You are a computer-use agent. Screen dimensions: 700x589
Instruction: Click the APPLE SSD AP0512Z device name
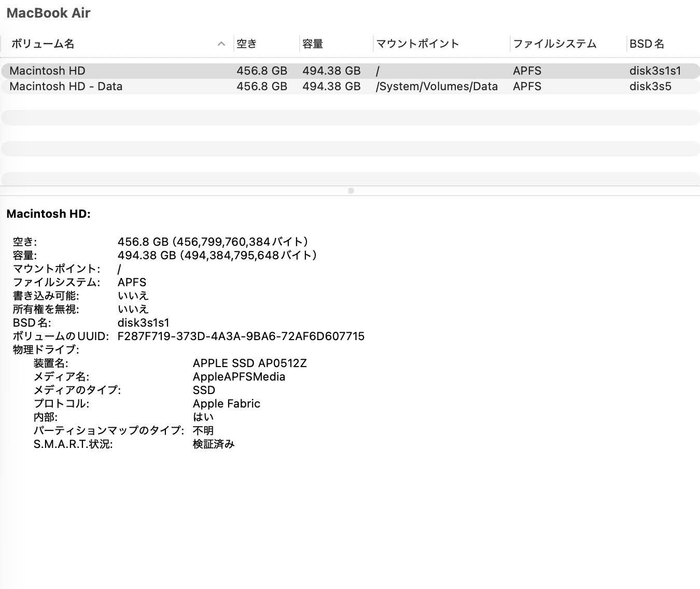click(250, 363)
